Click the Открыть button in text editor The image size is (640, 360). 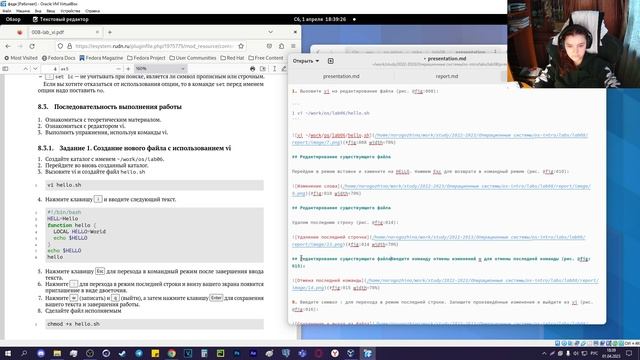(x=306, y=61)
